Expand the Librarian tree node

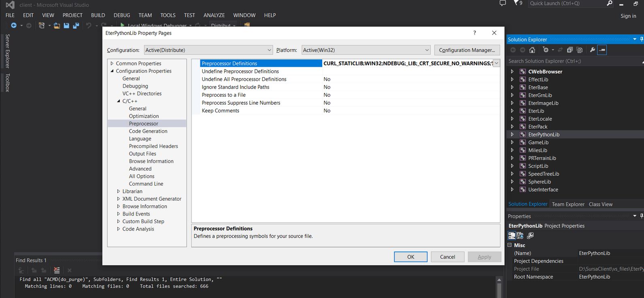(x=119, y=191)
